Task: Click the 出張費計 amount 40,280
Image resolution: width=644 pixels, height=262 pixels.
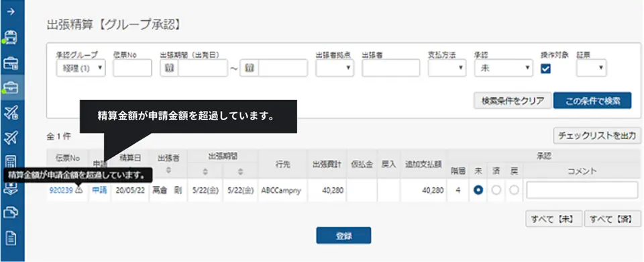Action: pos(333,190)
